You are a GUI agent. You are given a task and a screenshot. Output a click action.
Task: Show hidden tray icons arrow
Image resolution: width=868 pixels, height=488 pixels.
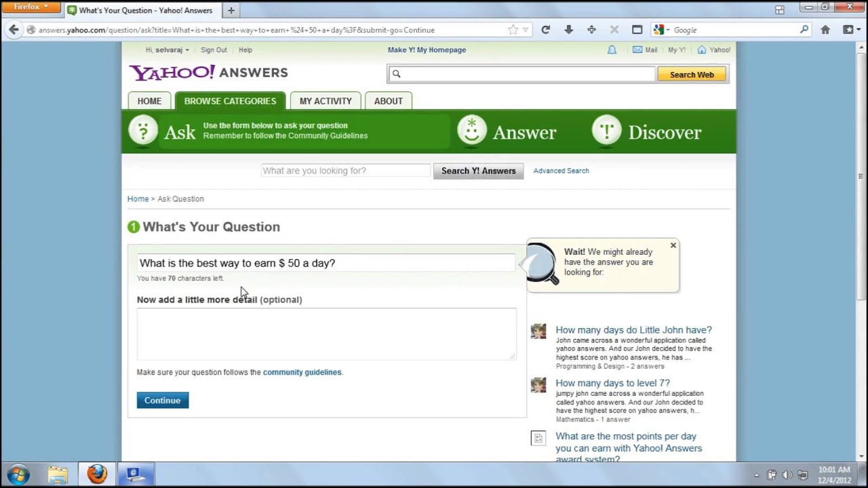[x=756, y=475]
